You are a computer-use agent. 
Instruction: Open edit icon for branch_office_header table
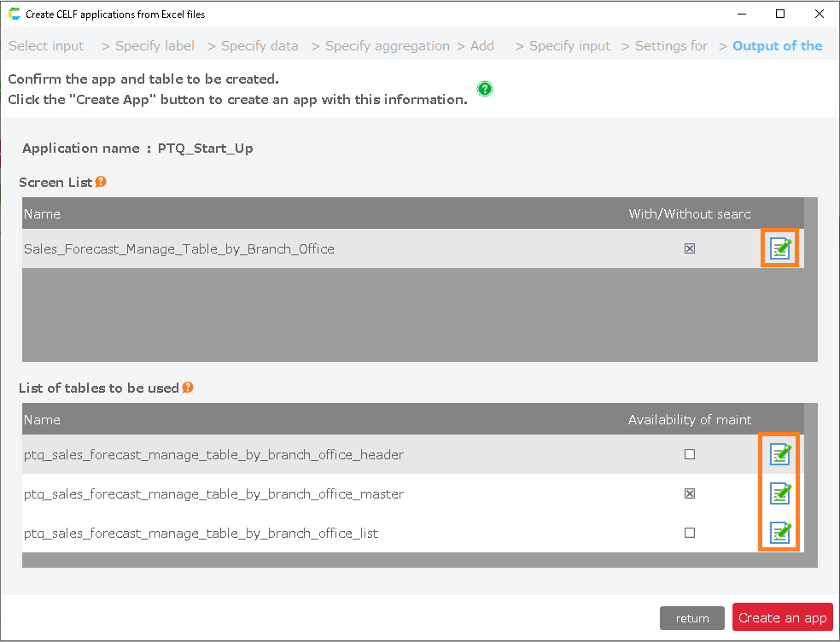tap(780, 454)
